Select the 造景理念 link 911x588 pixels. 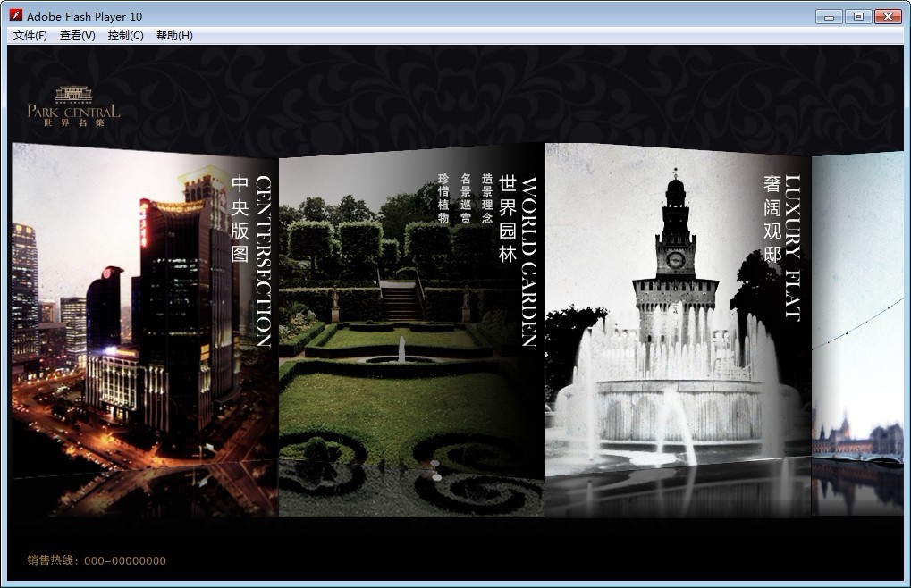point(487,197)
